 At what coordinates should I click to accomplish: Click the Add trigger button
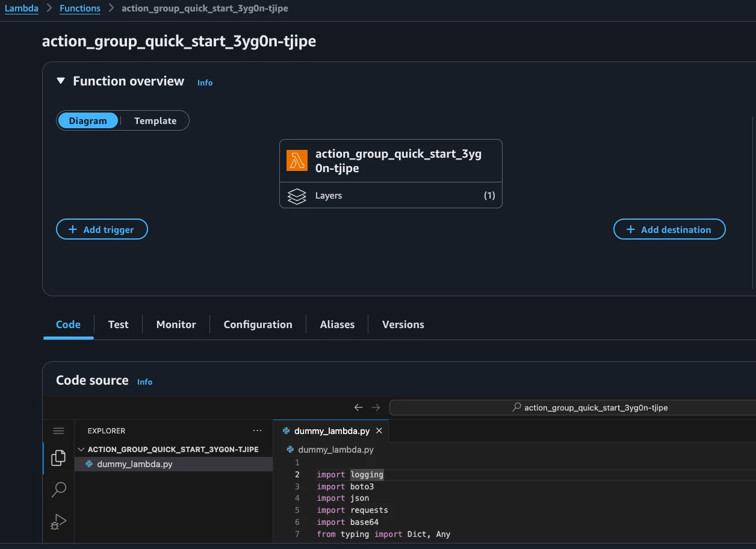pos(102,229)
